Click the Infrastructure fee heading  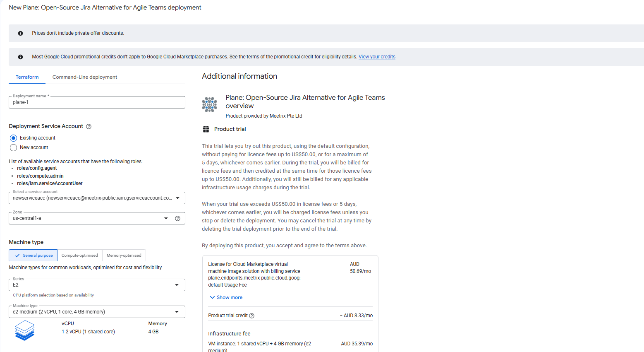tap(229, 334)
